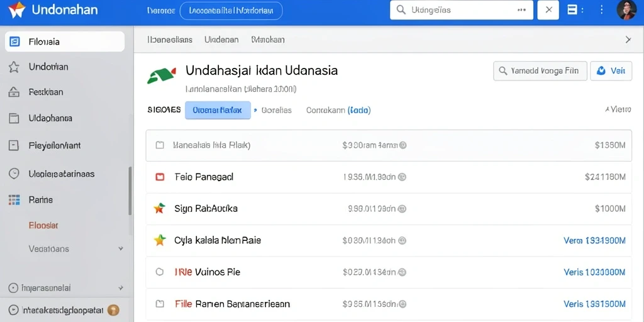
Task: Open the Cyla kalala blemRaie row
Action: 389,240
